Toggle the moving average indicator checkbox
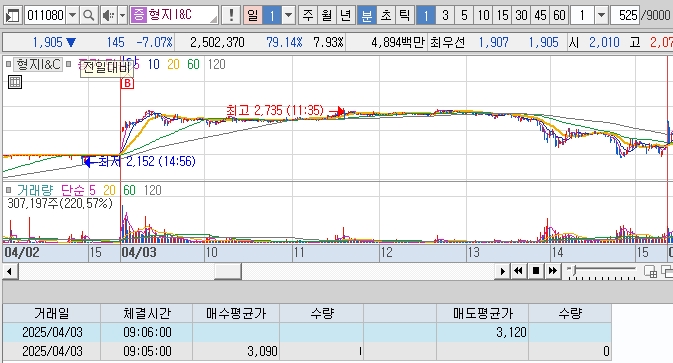This screenshot has height=363, width=673. (68, 64)
